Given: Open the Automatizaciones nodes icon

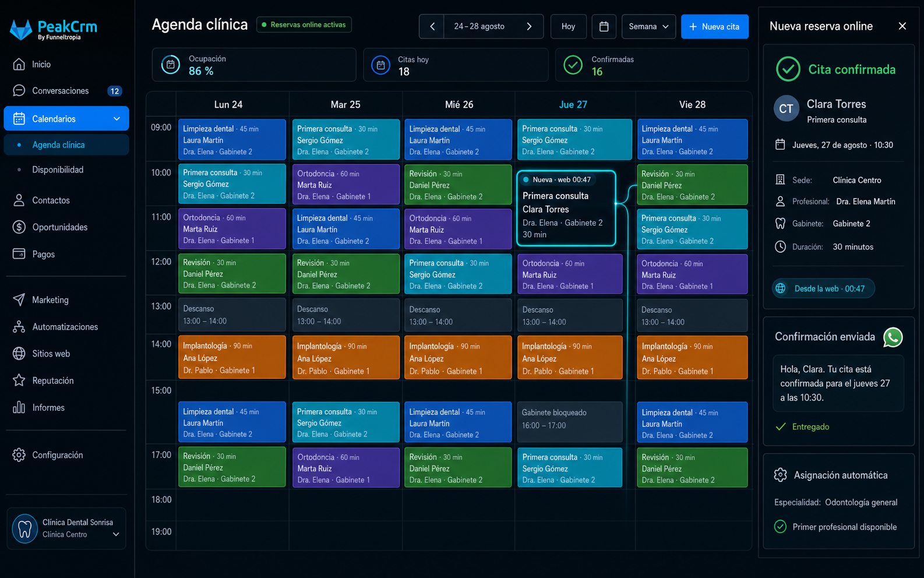Looking at the screenshot, I should (19, 327).
